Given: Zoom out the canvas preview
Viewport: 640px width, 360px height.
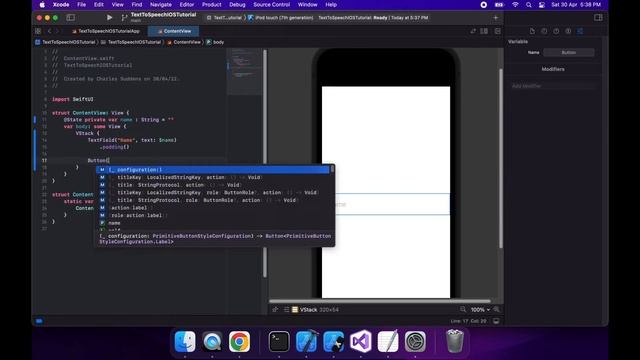Looking at the screenshot, I should 462,310.
